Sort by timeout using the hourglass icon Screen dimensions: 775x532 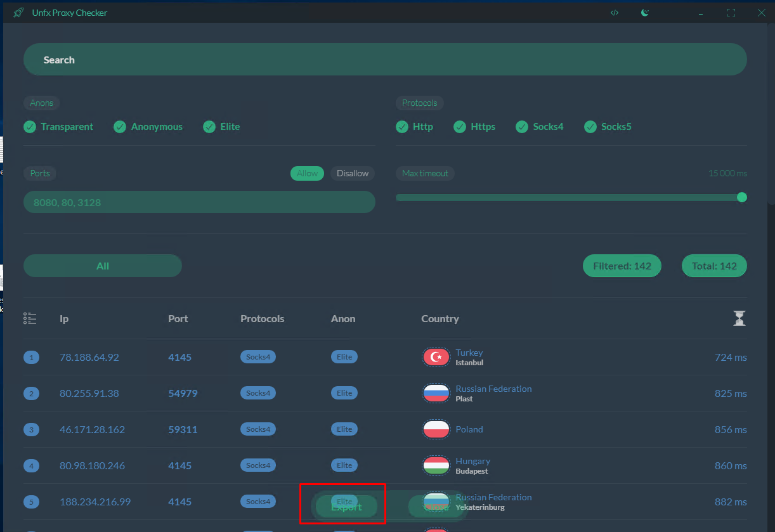pyautogui.click(x=739, y=319)
